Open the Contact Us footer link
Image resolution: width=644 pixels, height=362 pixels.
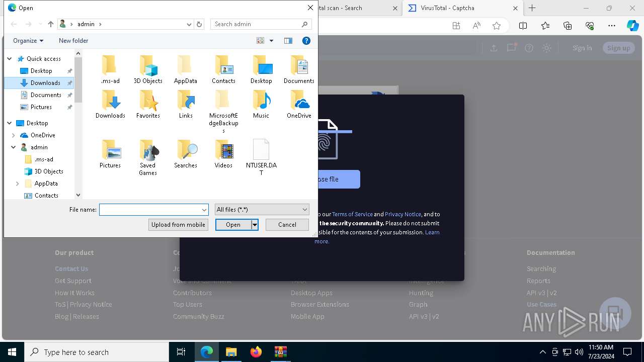(71, 269)
